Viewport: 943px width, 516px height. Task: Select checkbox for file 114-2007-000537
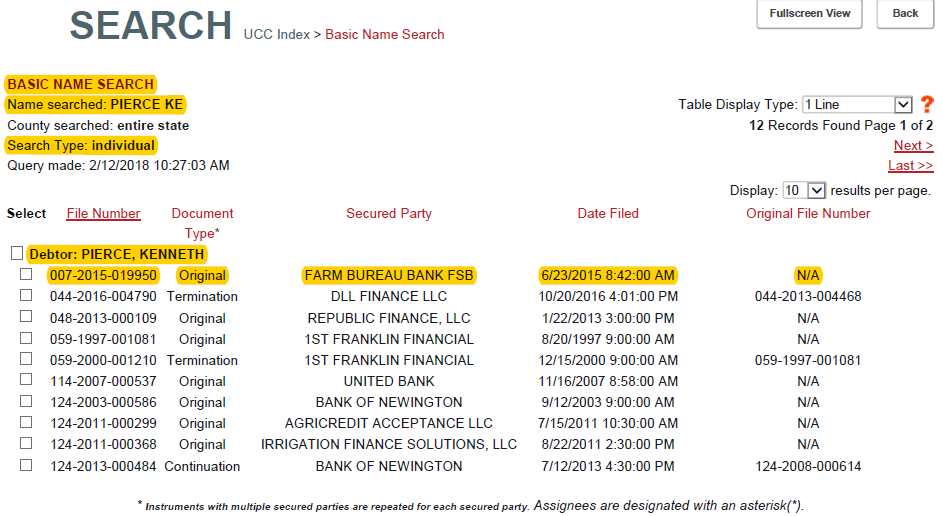click(x=26, y=380)
